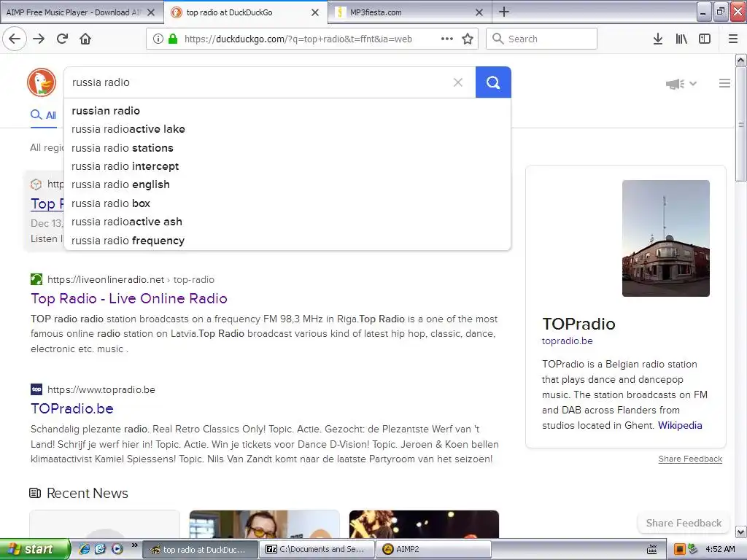Choose suggestion 'russia radioactive lake'
The width and height of the screenshot is (747, 560).
point(287,129)
